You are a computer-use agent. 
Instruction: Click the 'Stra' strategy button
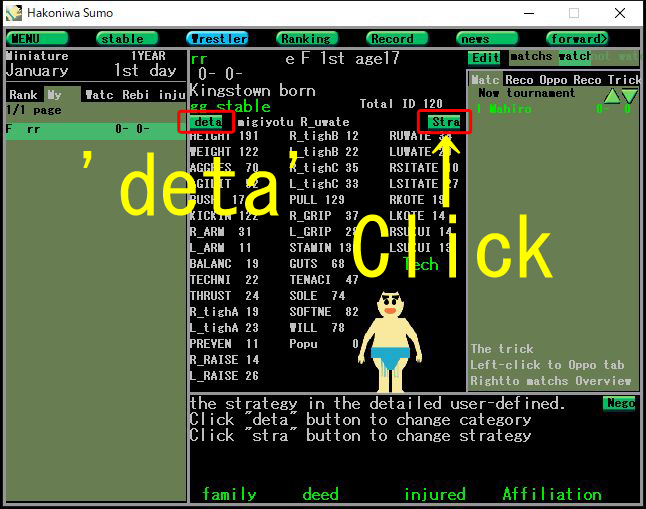[x=444, y=122]
